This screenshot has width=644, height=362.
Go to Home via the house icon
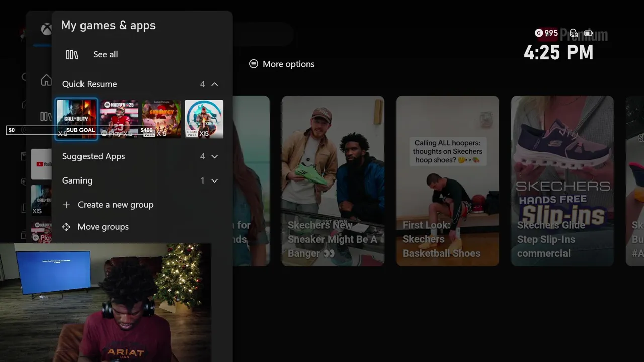(x=46, y=80)
